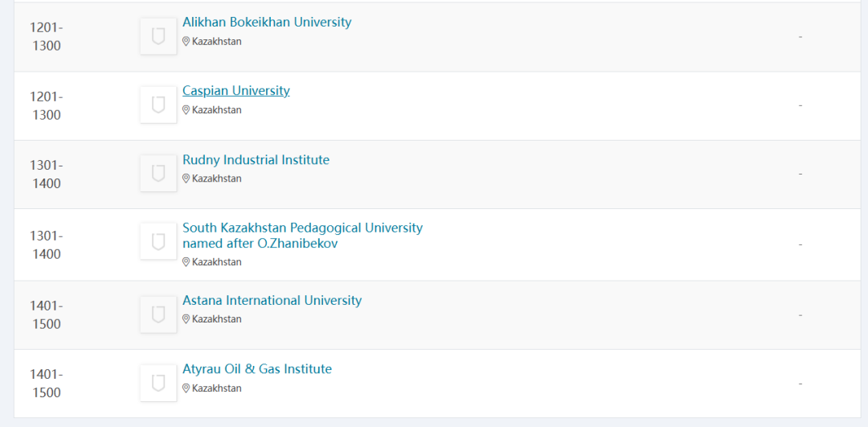Go to Astana International University page
Viewport: 868px width, 427px height.
[x=272, y=301]
